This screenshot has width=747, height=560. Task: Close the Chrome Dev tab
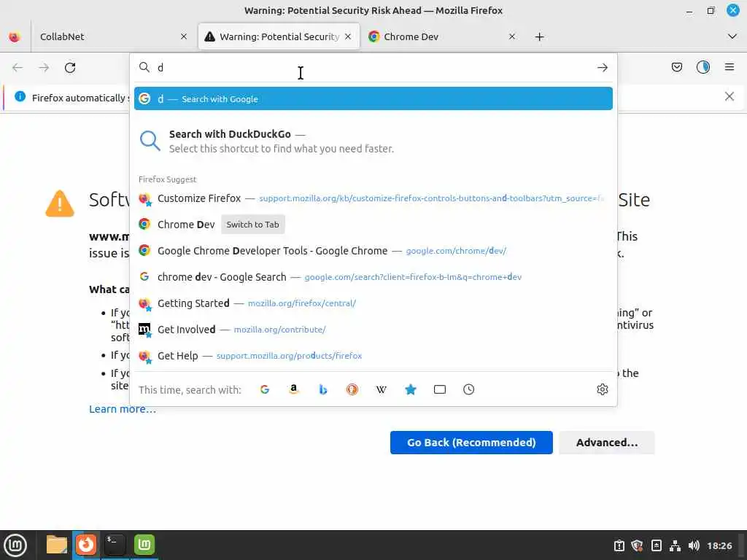(511, 36)
